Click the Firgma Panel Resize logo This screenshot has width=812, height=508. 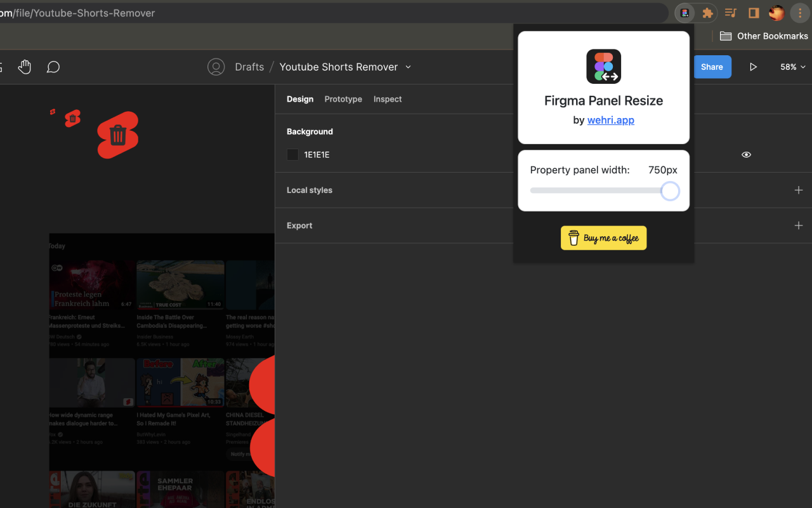pos(604,67)
